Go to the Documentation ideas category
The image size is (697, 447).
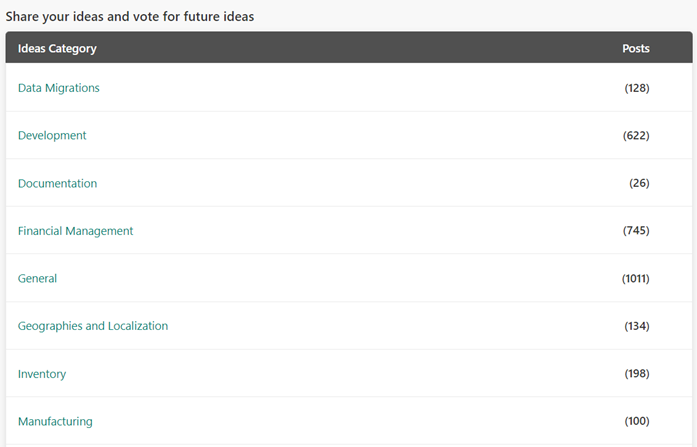click(58, 184)
